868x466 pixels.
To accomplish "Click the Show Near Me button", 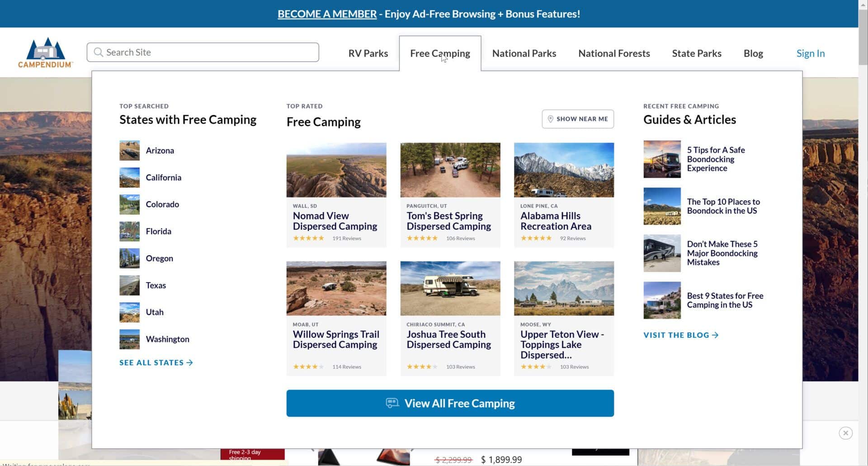I will point(578,119).
